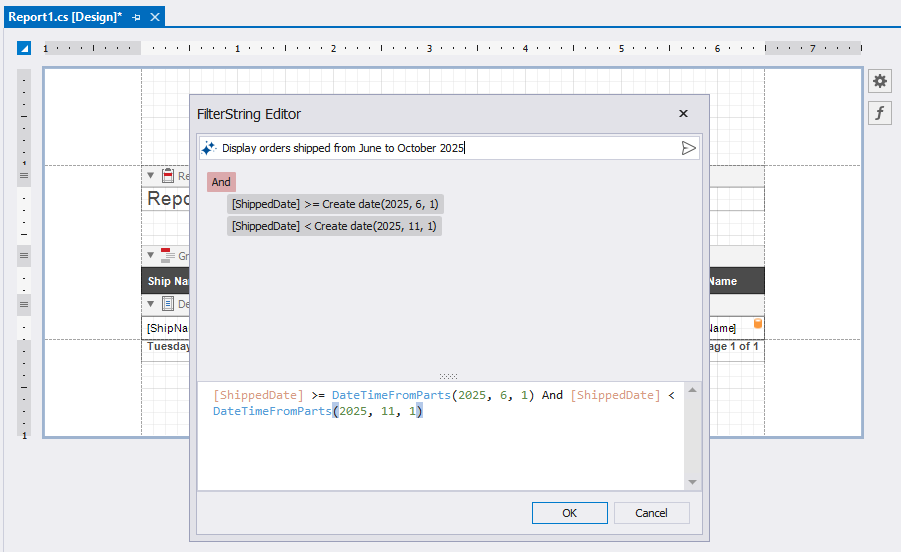
Task: Click into the AI prompt text field
Action: pos(448,148)
